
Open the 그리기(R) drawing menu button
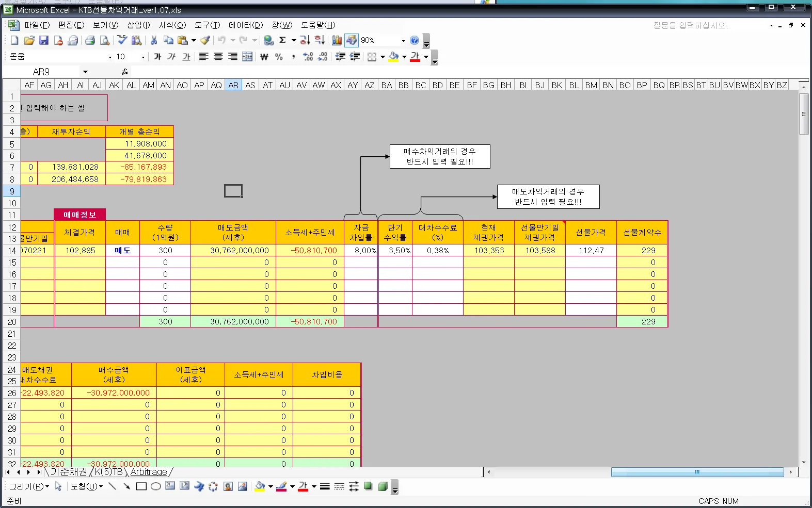click(x=29, y=486)
